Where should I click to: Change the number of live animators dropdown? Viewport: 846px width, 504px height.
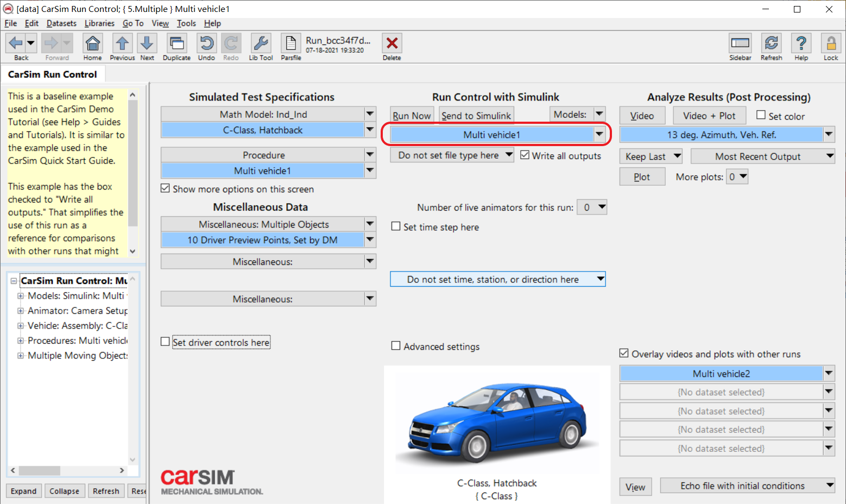(592, 207)
